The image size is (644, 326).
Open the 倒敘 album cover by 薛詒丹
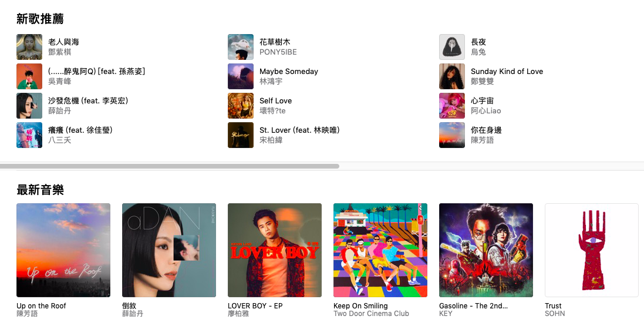[169, 250]
